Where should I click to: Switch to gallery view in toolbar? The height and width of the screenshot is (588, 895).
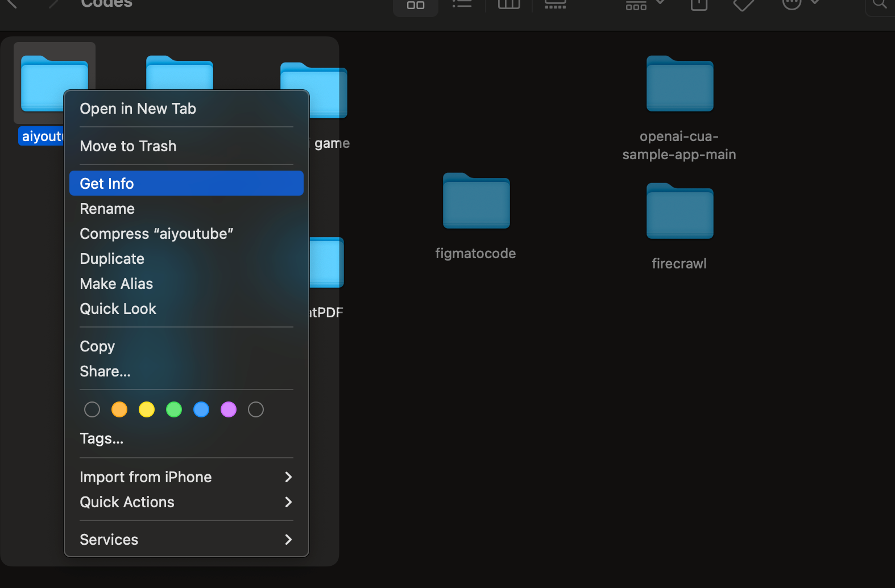(x=556, y=5)
